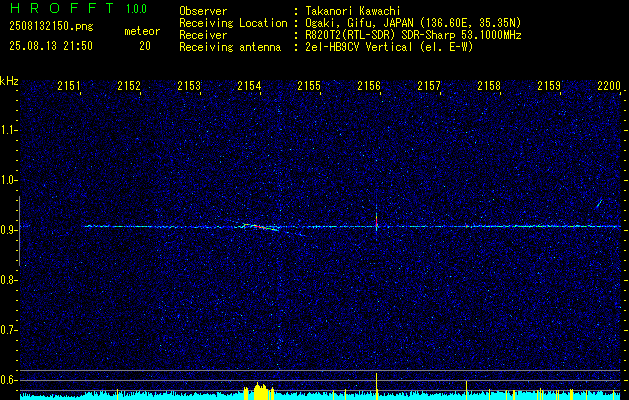Click time marker 2156
Image resolution: width=629 pixels, height=400 pixels.
369,85
